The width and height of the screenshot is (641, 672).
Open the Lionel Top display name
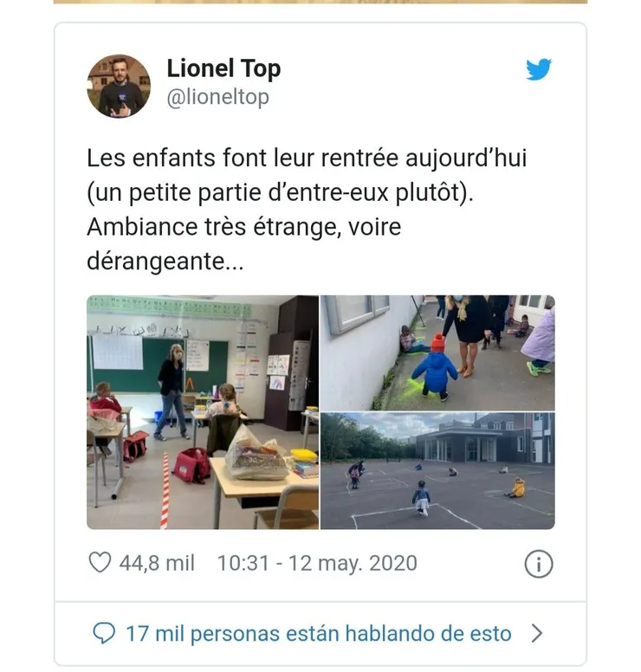(223, 68)
